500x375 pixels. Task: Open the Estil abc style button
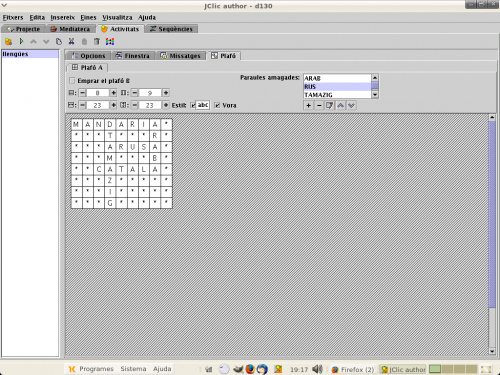(x=203, y=105)
